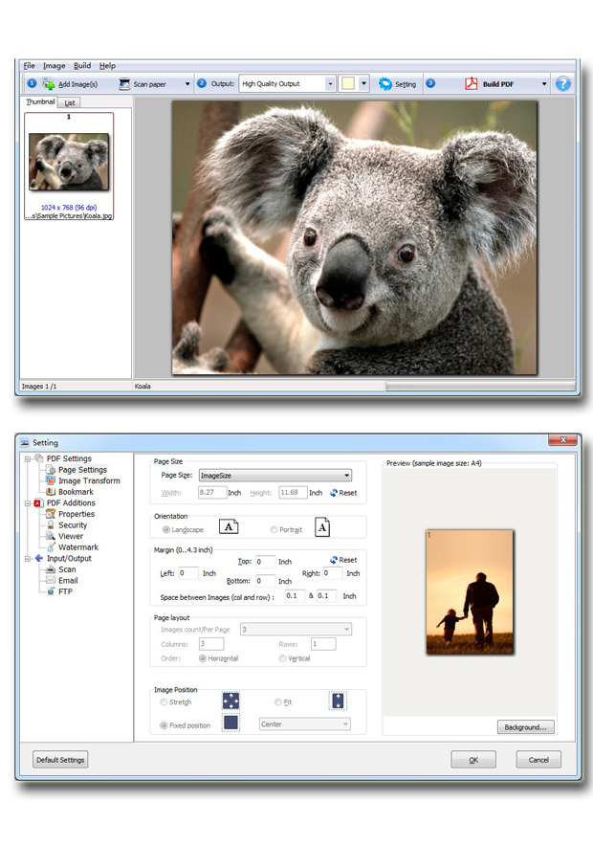Click the yellow background color swatch
The width and height of the screenshot is (593, 868).
pos(348,83)
